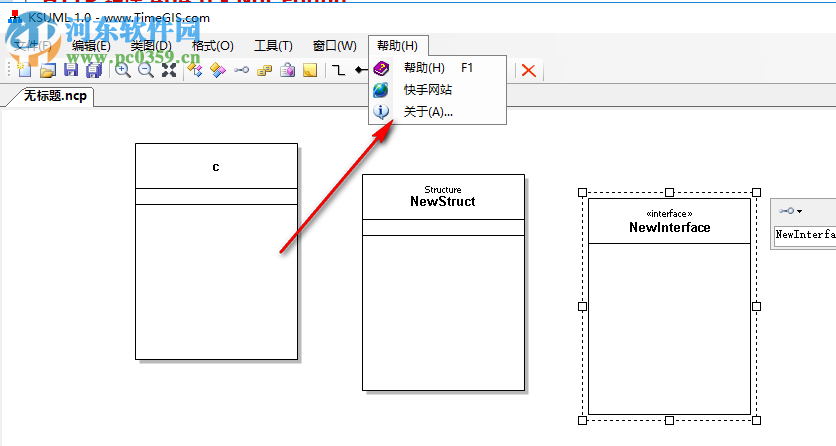
Task: Click the globe icon for 快手网站
Action: point(381,90)
